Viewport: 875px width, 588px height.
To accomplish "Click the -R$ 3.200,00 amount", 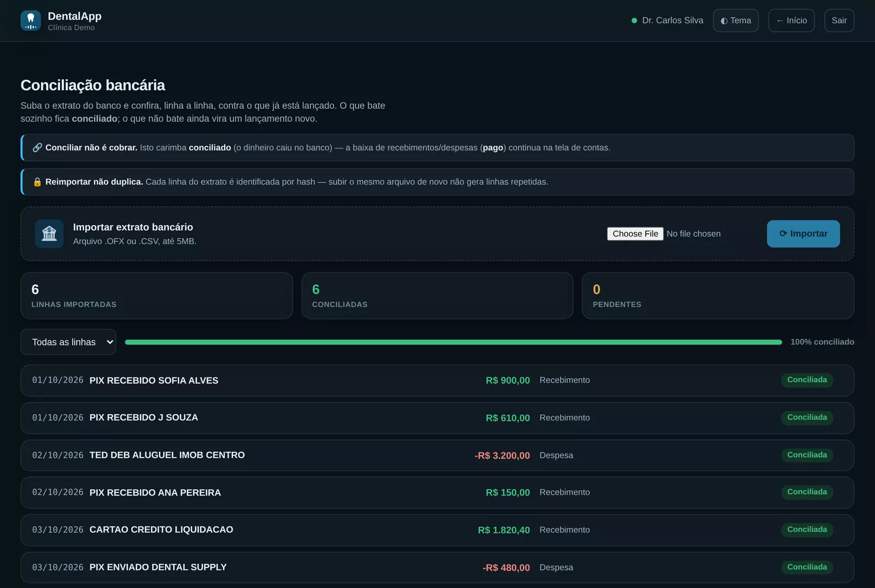I will (x=502, y=456).
